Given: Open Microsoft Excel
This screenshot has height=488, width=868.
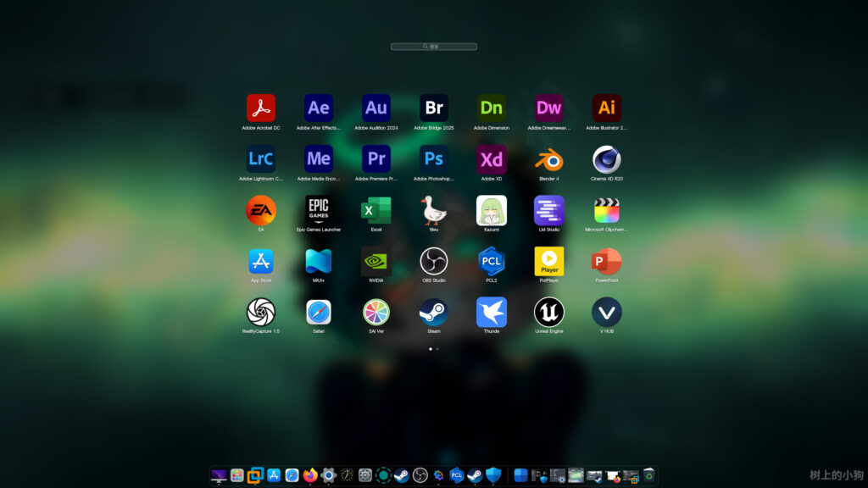Looking at the screenshot, I should pyautogui.click(x=376, y=210).
